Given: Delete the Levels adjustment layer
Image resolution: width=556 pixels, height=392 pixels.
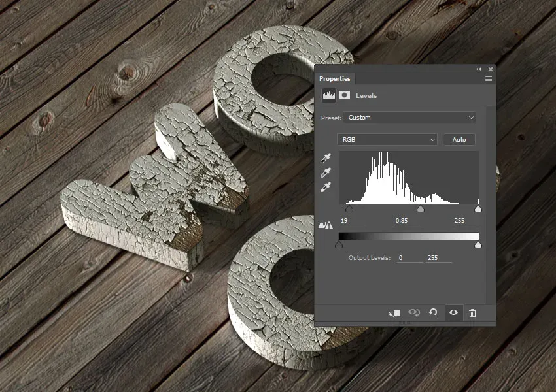Looking at the screenshot, I should 472,313.
